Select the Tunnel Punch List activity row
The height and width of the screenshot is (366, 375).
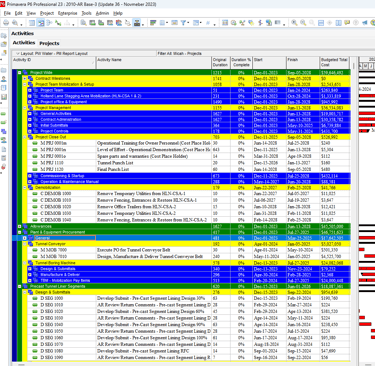pyautogui.click(x=188, y=163)
